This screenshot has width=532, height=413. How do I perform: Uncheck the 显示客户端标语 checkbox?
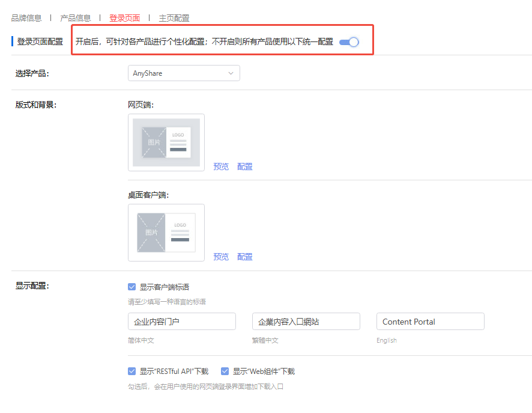coord(132,287)
